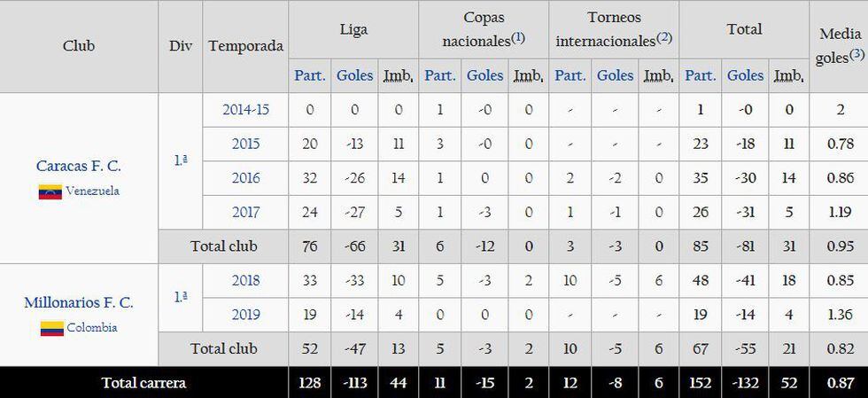Click the Colombia flag icon
Screen dimensions: 868x398
[x=51, y=328]
